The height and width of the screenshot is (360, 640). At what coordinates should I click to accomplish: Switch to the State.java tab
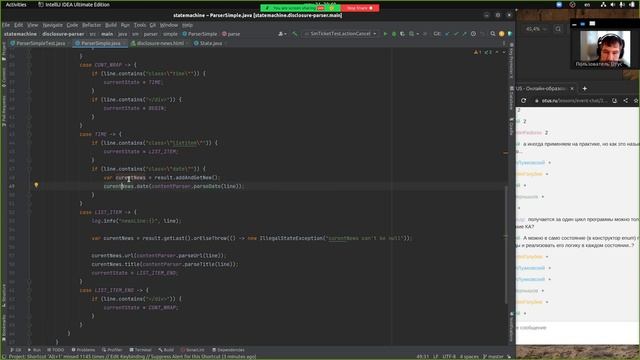coord(210,43)
